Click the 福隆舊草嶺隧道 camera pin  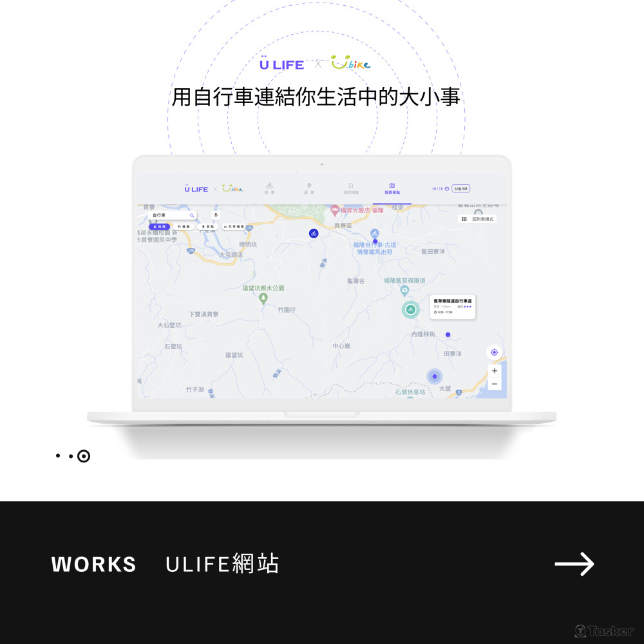(x=404, y=291)
